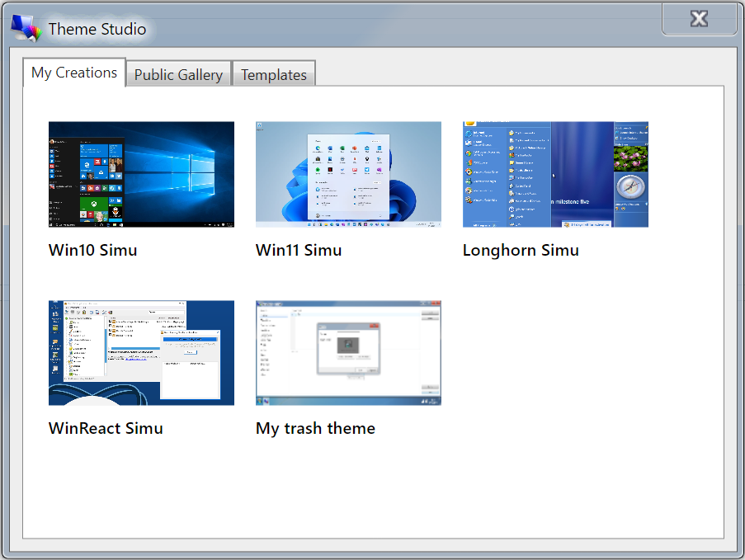Select the Win11 Simu theme name
Viewport: 745px width, 560px height.
(x=299, y=250)
